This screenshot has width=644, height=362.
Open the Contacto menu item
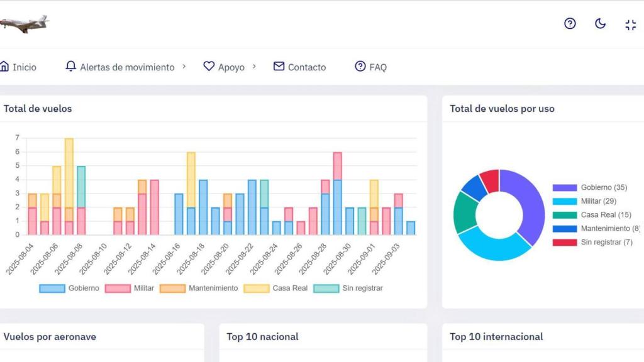pos(307,67)
